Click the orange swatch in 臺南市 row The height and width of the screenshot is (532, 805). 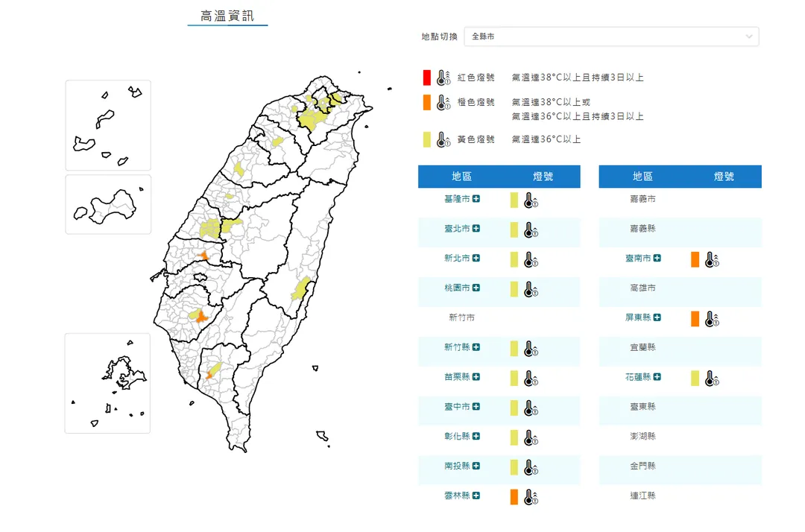pyautogui.click(x=695, y=259)
